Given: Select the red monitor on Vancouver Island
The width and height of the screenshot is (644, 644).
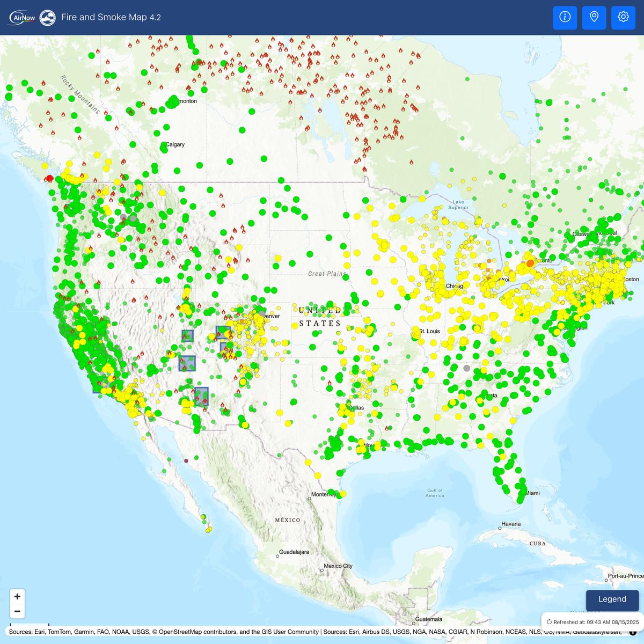Looking at the screenshot, I should 49,178.
